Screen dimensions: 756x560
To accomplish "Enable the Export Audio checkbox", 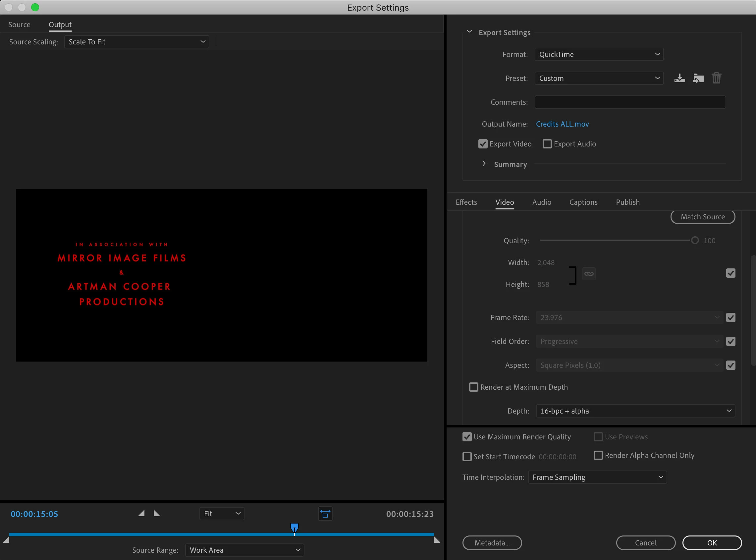I will 547,144.
